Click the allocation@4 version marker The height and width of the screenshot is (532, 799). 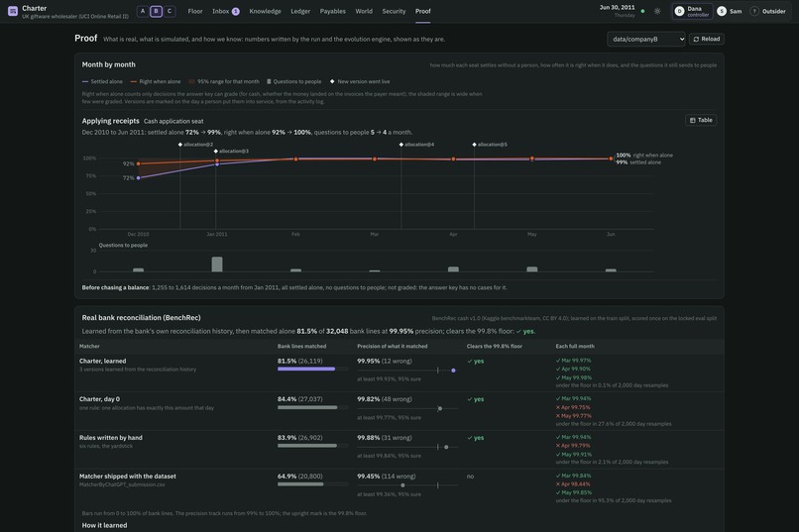(x=401, y=145)
